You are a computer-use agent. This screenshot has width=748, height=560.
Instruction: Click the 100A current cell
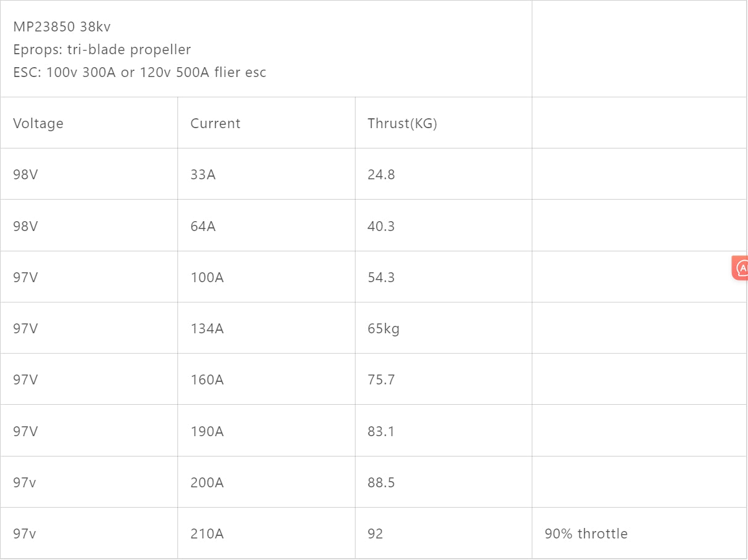266,277
